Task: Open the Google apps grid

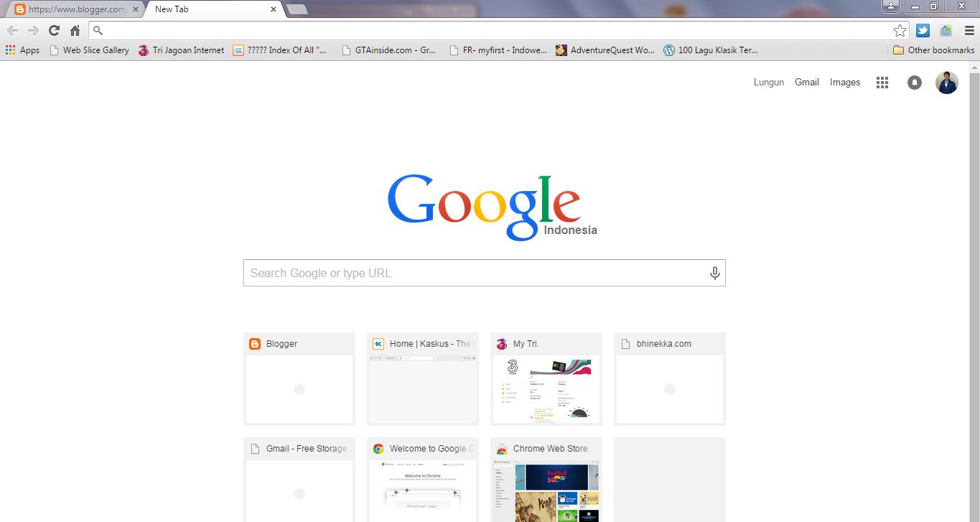Action: (882, 82)
